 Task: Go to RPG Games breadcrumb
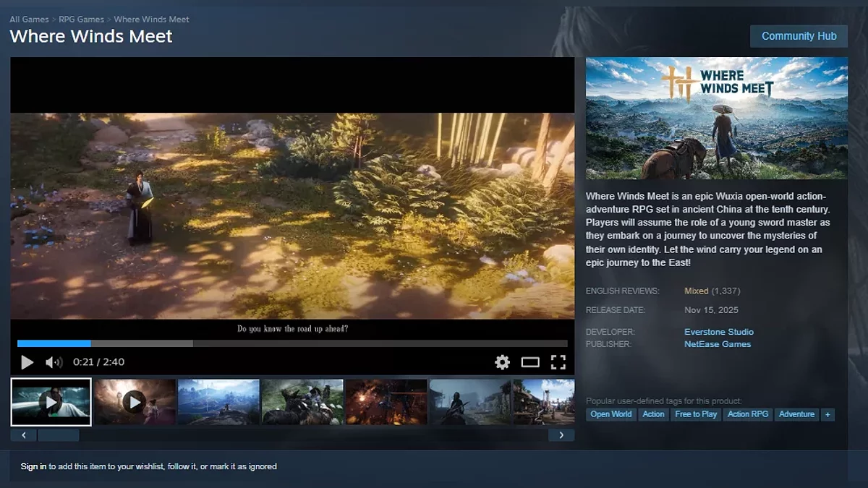coord(82,20)
